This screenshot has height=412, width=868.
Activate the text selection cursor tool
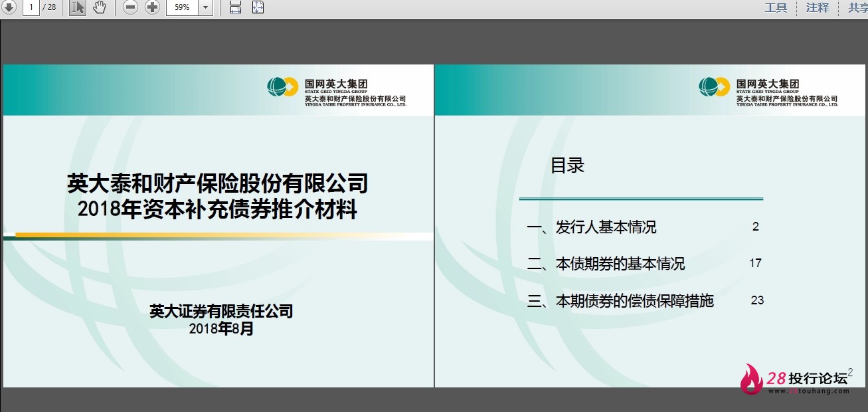[x=78, y=7]
